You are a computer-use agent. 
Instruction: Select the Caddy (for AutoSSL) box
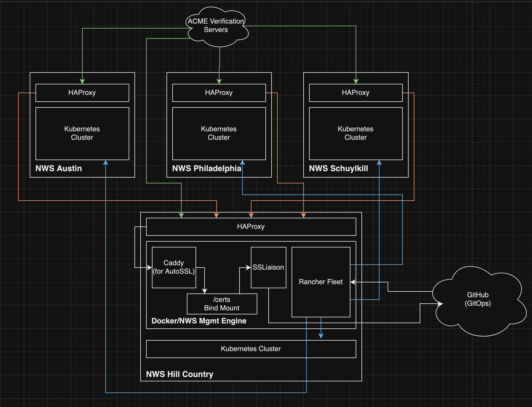click(174, 267)
